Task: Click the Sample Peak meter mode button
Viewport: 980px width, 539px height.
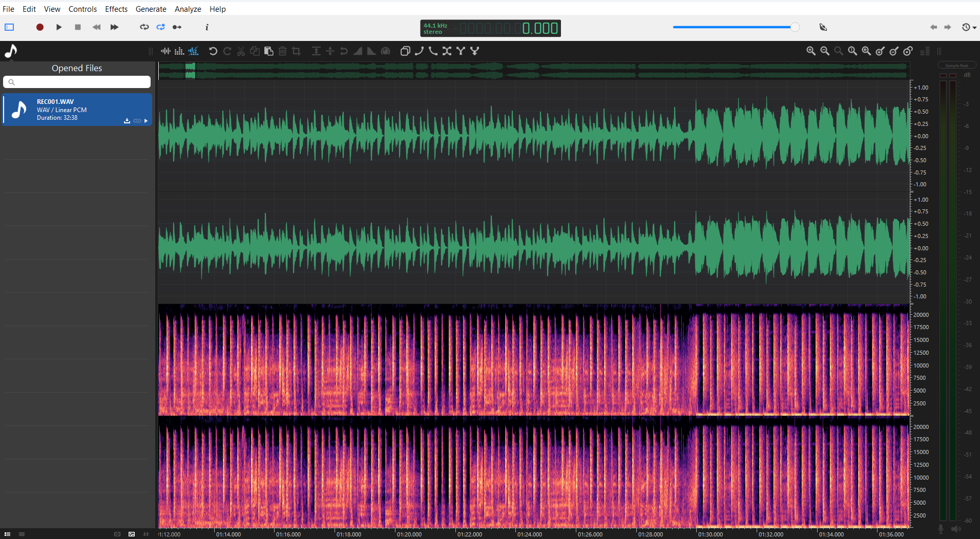Action: pyautogui.click(x=956, y=66)
